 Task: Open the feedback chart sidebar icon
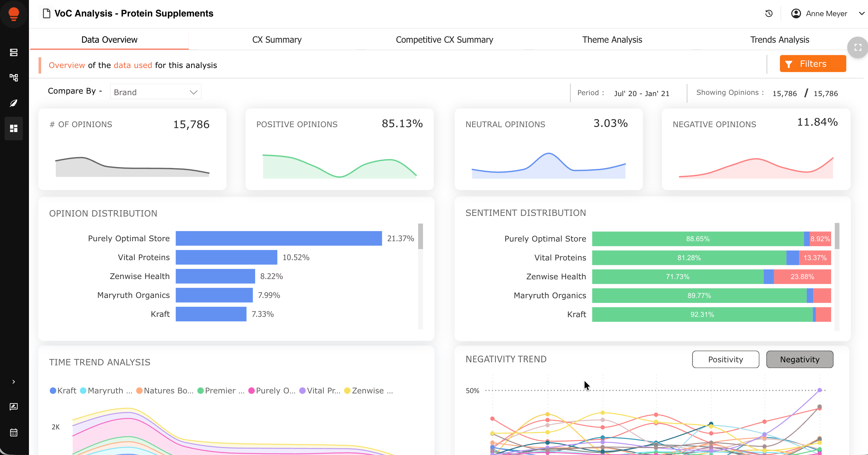click(13, 407)
